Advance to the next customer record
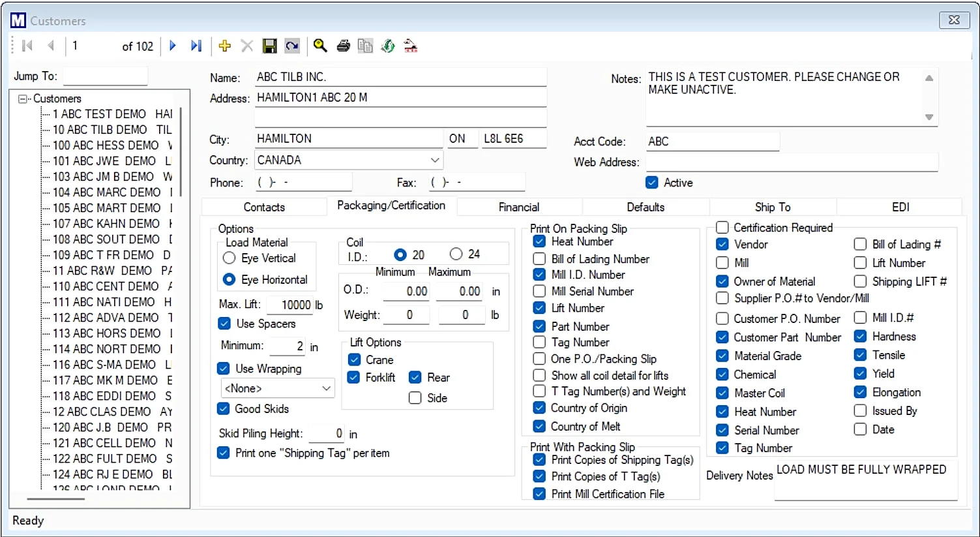 (x=172, y=46)
